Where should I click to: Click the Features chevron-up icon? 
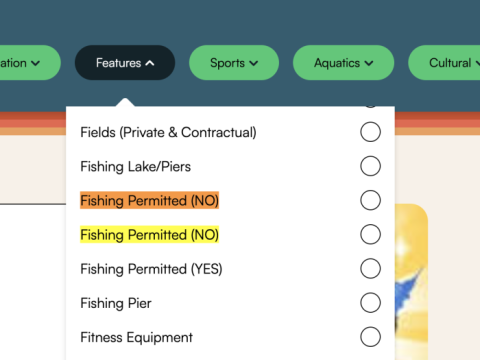[x=150, y=63]
